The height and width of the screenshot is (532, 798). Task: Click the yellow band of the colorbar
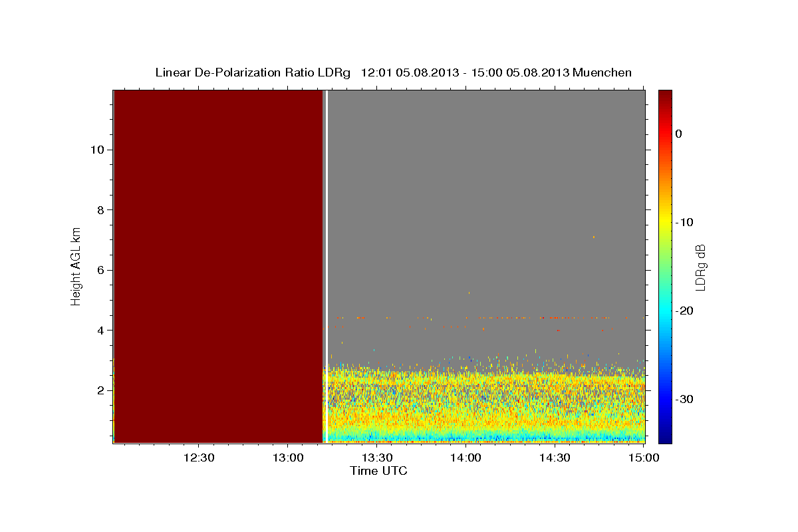tap(665, 219)
